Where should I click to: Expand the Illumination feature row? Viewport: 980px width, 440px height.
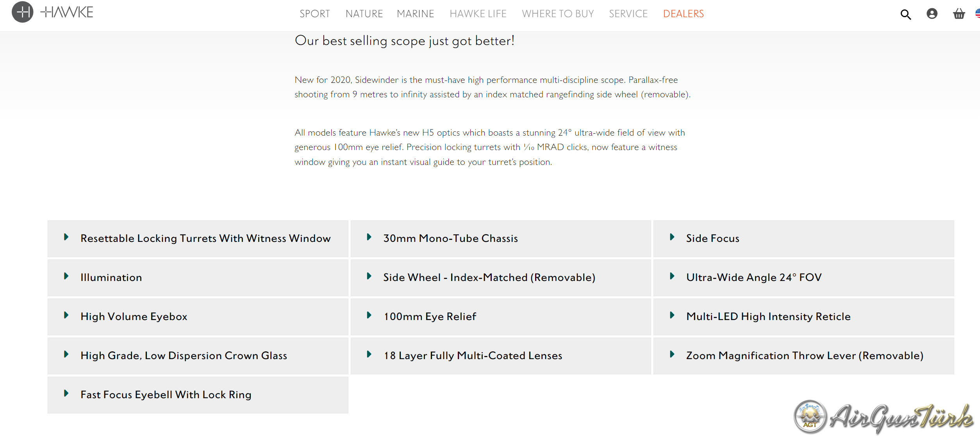(111, 277)
